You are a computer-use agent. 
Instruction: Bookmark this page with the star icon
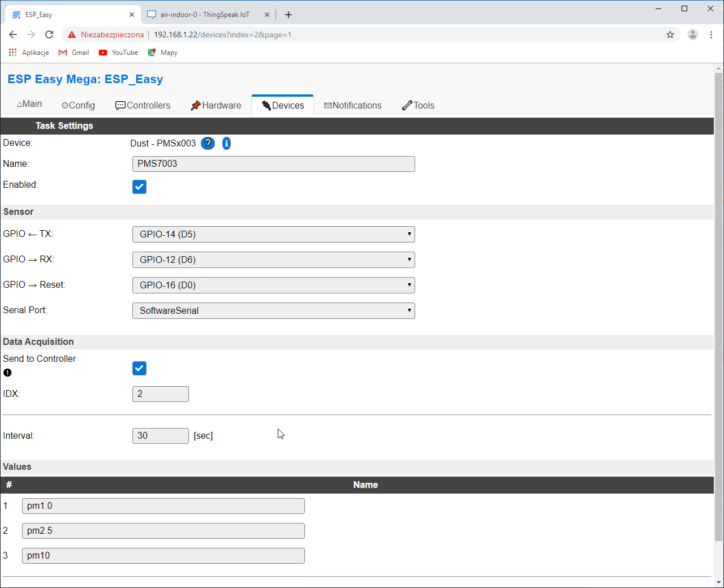pyautogui.click(x=670, y=34)
